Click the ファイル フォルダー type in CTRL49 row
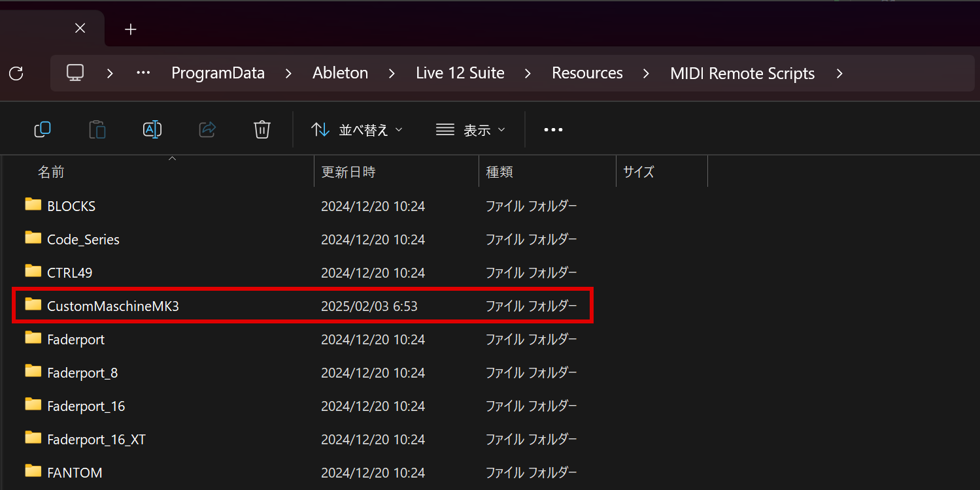This screenshot has height=490, width=980. [x=531, y=272]
